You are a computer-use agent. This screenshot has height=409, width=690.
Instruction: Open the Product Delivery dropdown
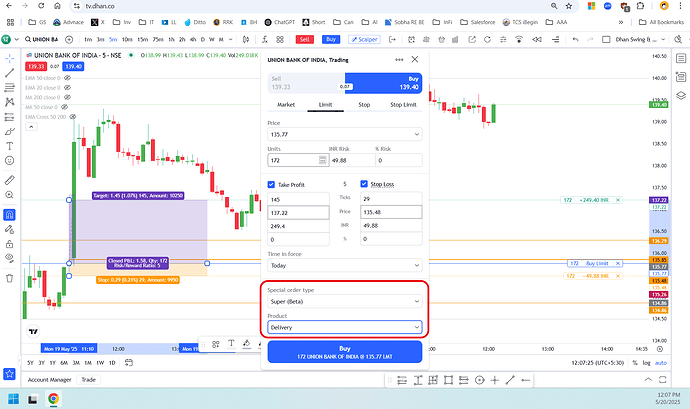coord(345,327)
